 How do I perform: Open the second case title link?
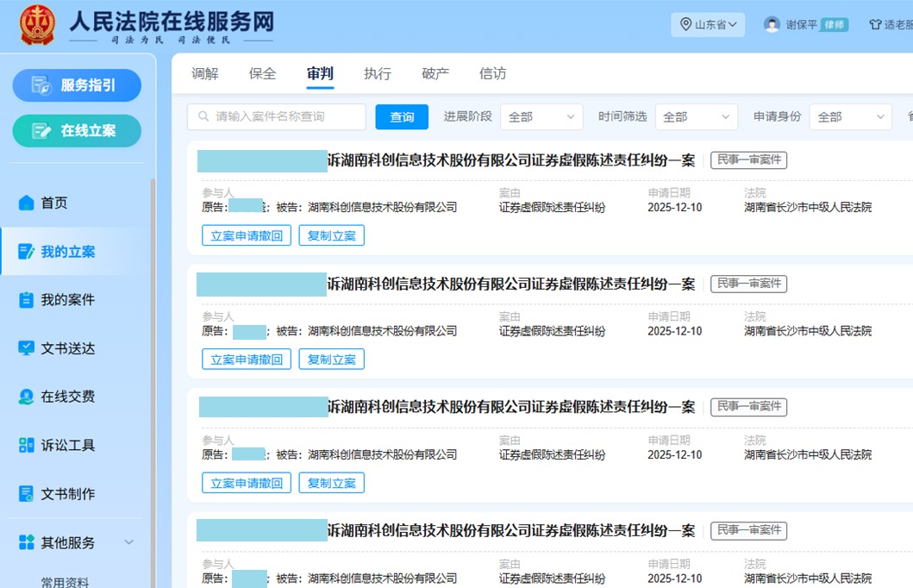[x=511, y=284]
